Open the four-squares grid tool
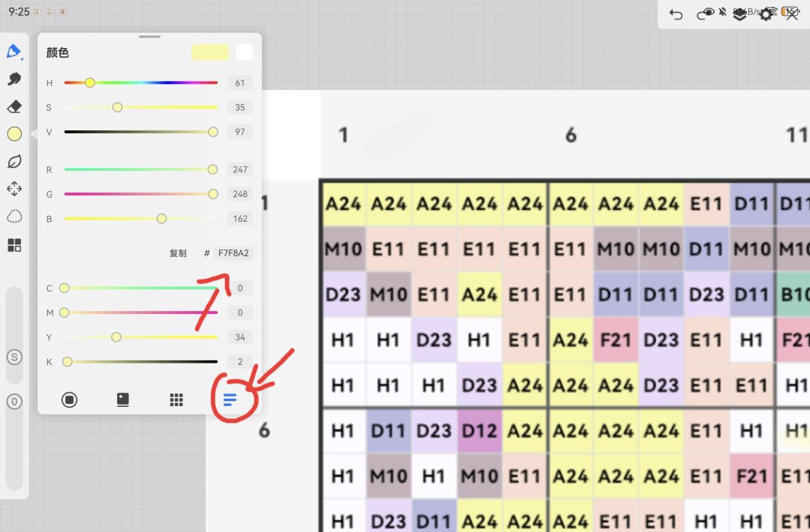Image resolution: width=810 pixels, height=532 pixels. coord(14,245)
